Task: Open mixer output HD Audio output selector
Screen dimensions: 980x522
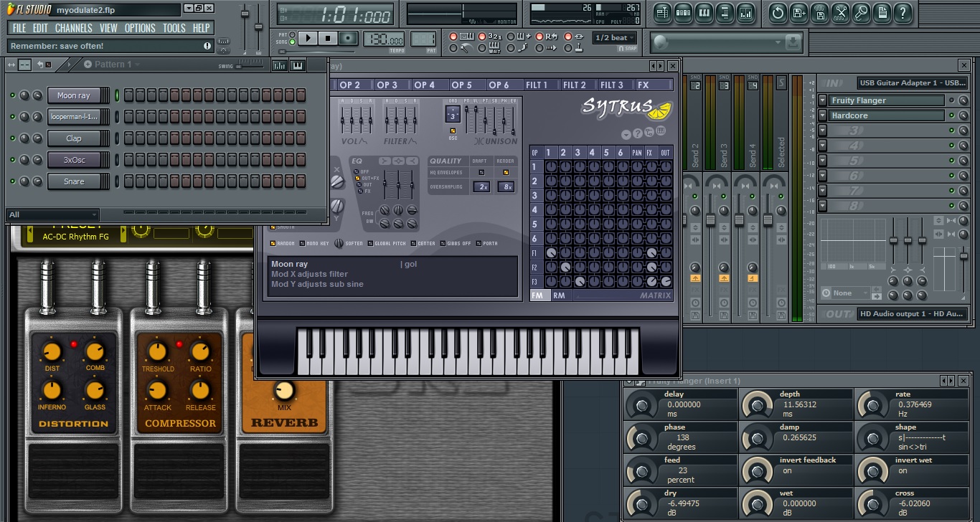Action: [913, 314]
